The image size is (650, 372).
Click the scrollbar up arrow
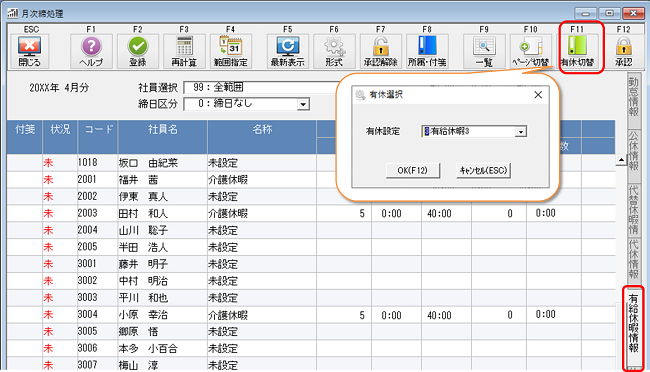coord(621,160)
